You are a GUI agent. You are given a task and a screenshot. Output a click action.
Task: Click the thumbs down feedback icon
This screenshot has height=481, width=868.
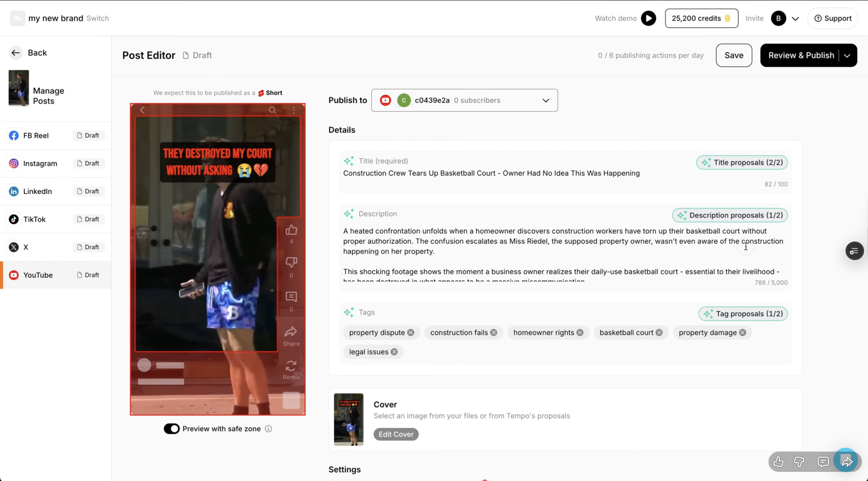[x=799, y=461]
